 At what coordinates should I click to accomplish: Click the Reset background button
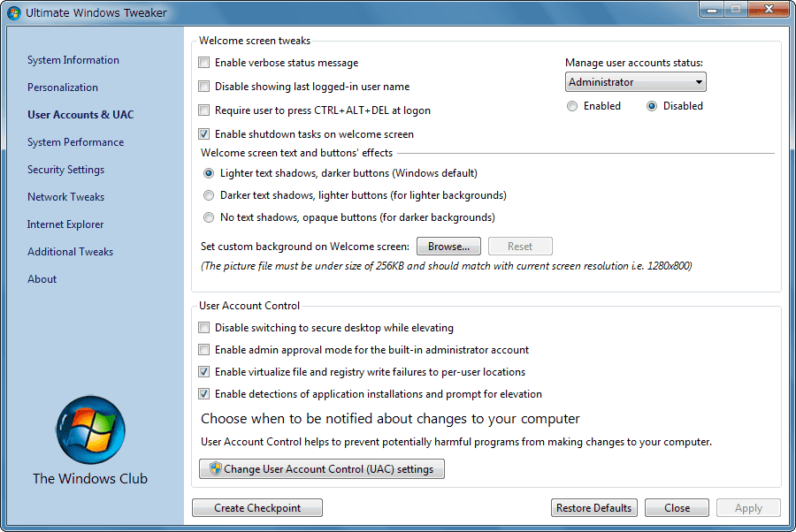click(x=520, y=247)
